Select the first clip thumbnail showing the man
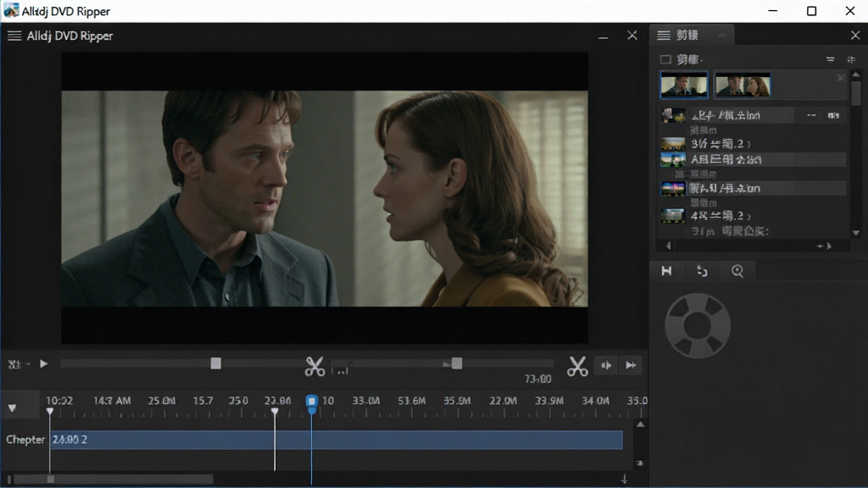Image resolution: width=868 pixels, height=488 pixels. click(x=684, y=86)
